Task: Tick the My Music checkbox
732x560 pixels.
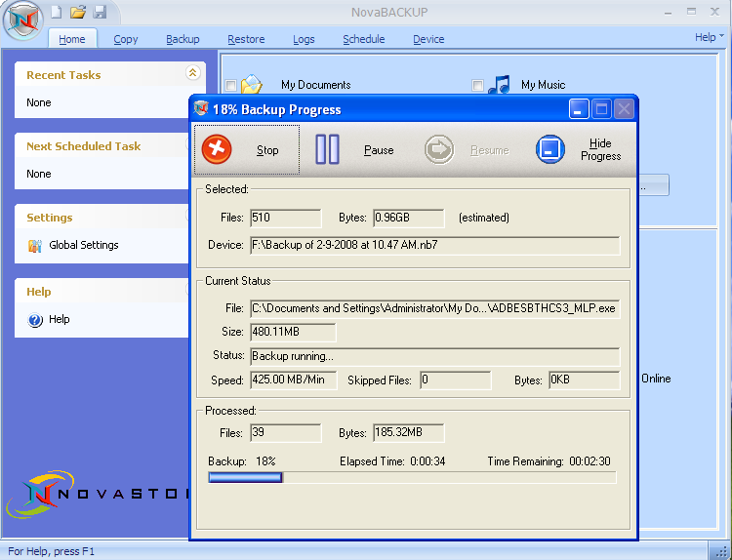Action: tap(477, 85)
